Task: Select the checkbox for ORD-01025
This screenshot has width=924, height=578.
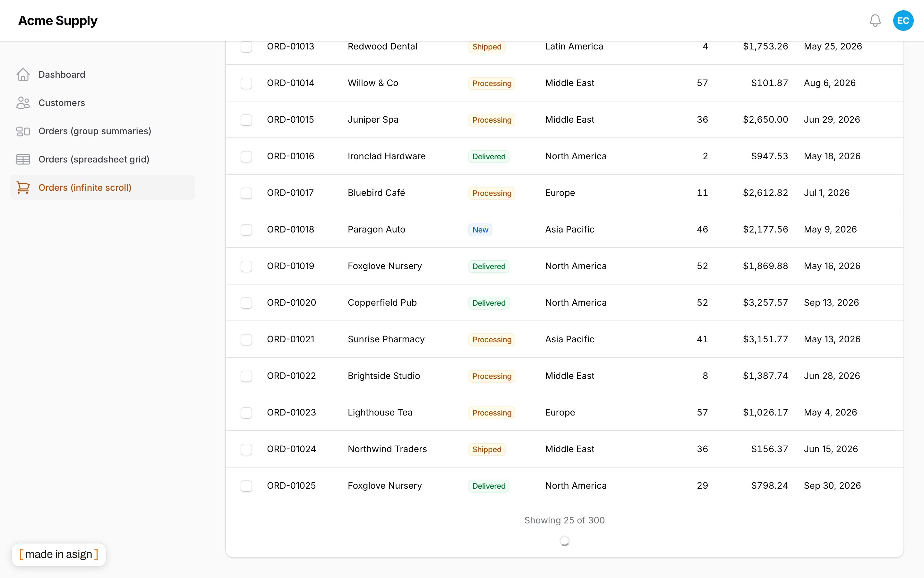Action: point(246,486)
